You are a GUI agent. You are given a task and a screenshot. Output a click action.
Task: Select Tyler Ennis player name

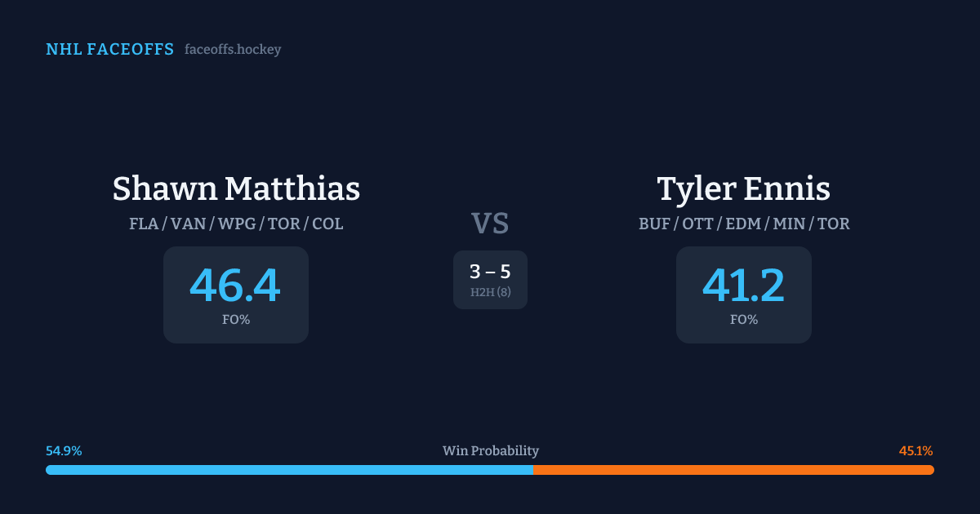click(x=743, y=188)
